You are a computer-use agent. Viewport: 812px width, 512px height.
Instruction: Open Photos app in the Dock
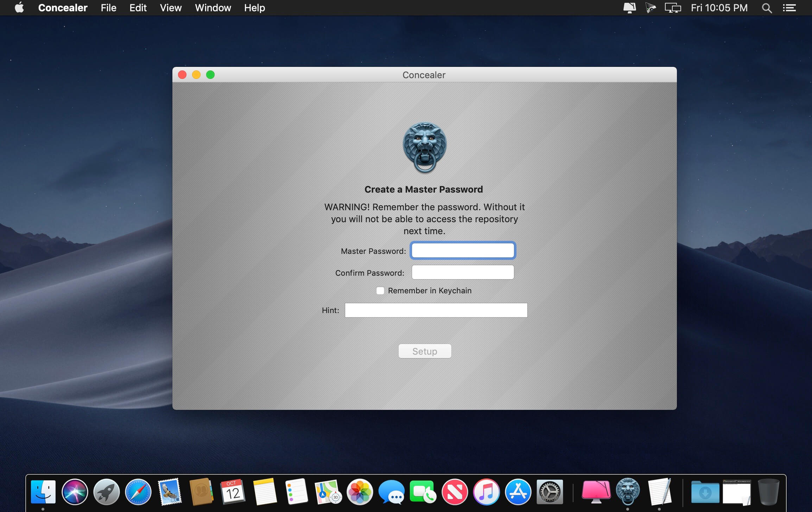click(360, 492)
